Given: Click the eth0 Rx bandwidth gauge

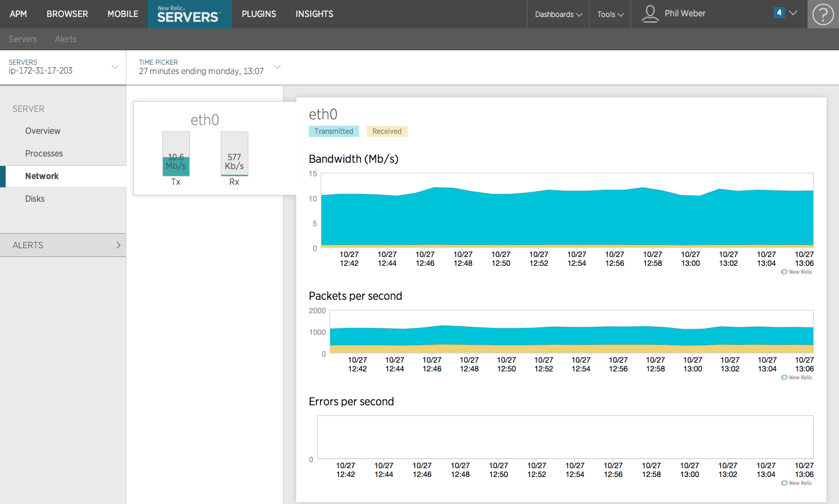Looking at the screenshot, I should 235,153.
